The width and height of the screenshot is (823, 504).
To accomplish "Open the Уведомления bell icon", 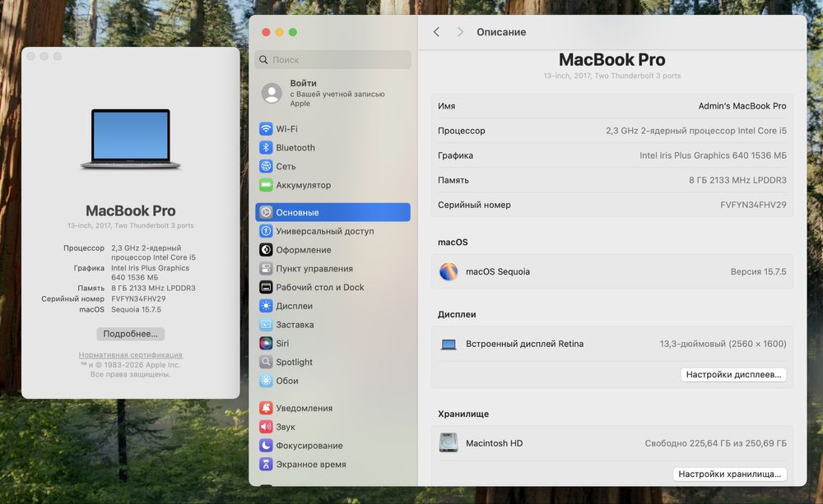I will coord(266,408).
